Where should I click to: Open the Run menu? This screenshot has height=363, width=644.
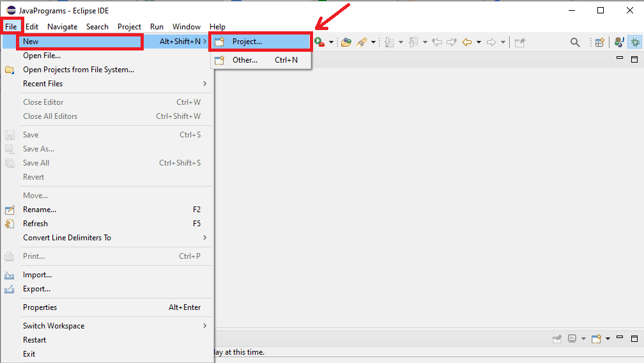(x=157, y=27)
